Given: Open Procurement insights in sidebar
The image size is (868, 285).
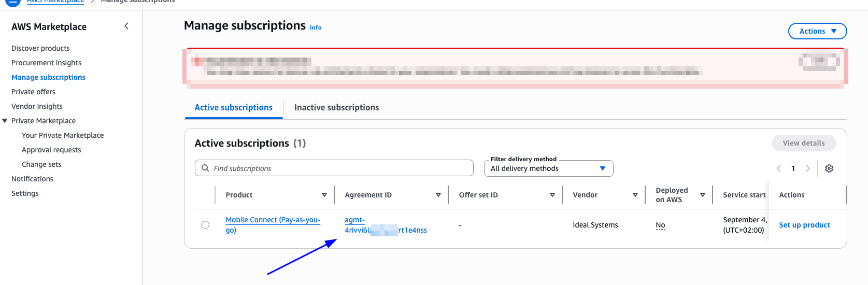Looking at the screenshot, I should pos(46,63).
